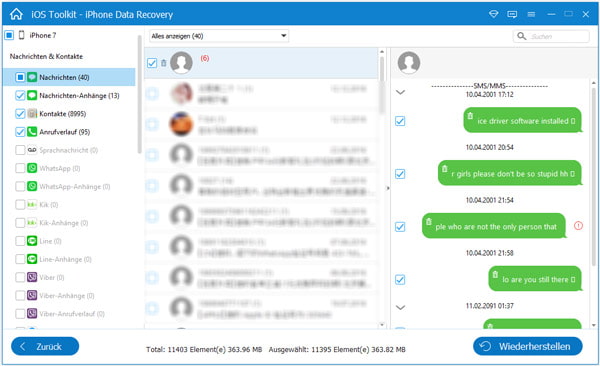Screen dimensions: 600x366
Task: Click the search magnifier icon
Action: (x=521, y=36)
